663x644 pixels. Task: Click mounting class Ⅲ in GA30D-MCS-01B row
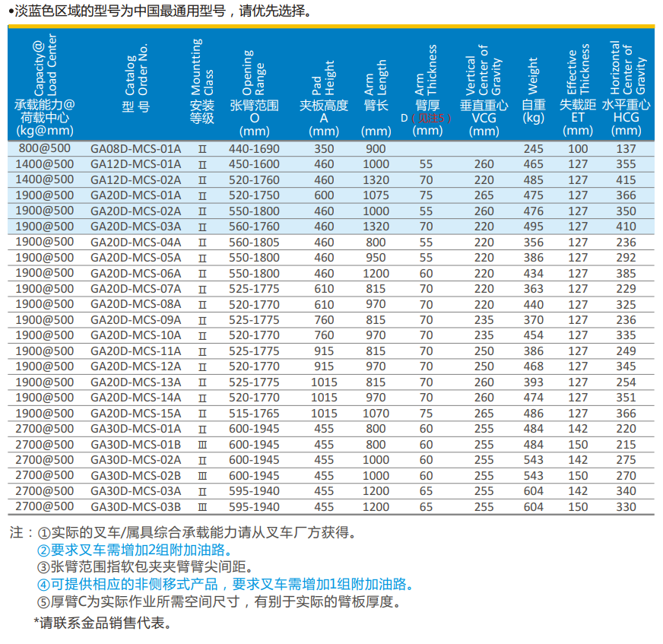pos(202,445)
